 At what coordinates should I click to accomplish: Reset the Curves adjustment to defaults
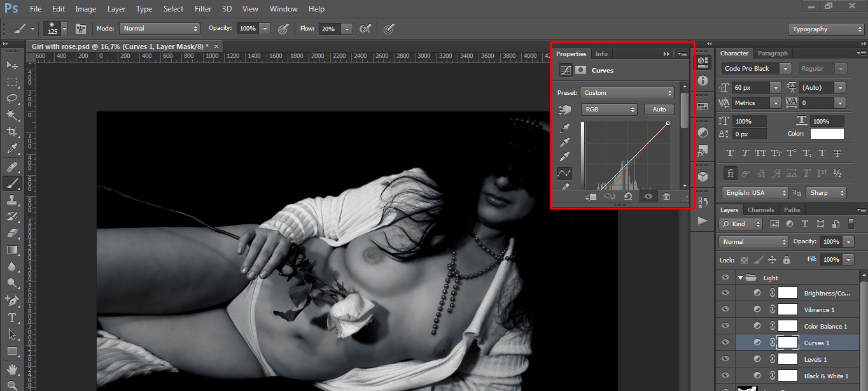coord(627,197)
